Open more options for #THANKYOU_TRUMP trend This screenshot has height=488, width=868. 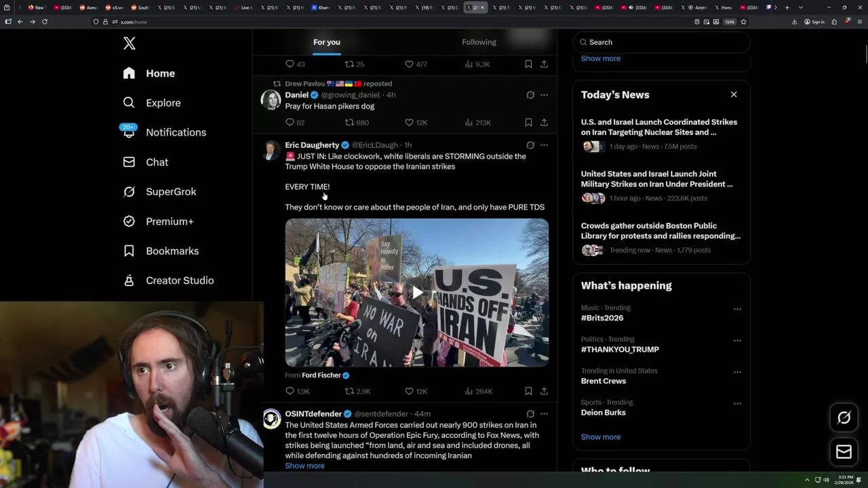(737, 340)
